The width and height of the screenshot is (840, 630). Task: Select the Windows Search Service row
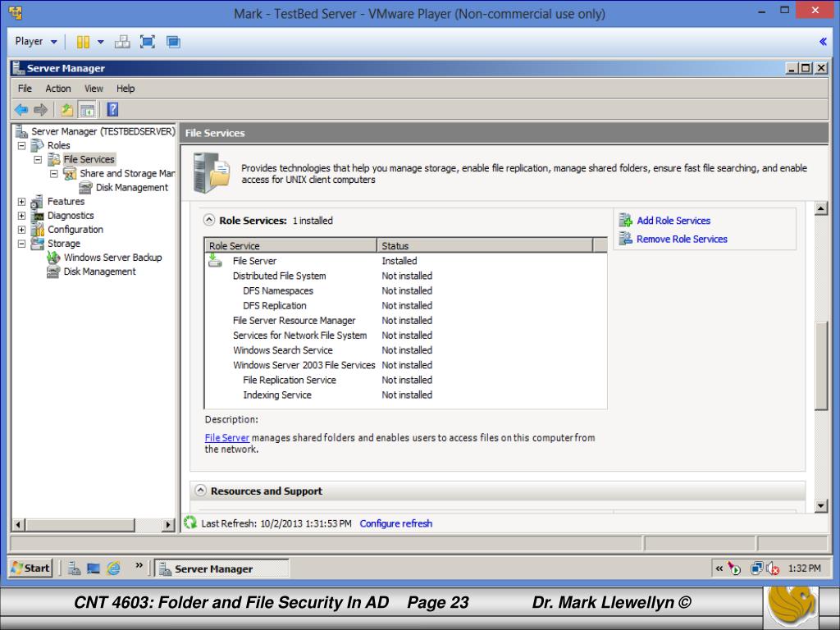[x=405, y=350]
